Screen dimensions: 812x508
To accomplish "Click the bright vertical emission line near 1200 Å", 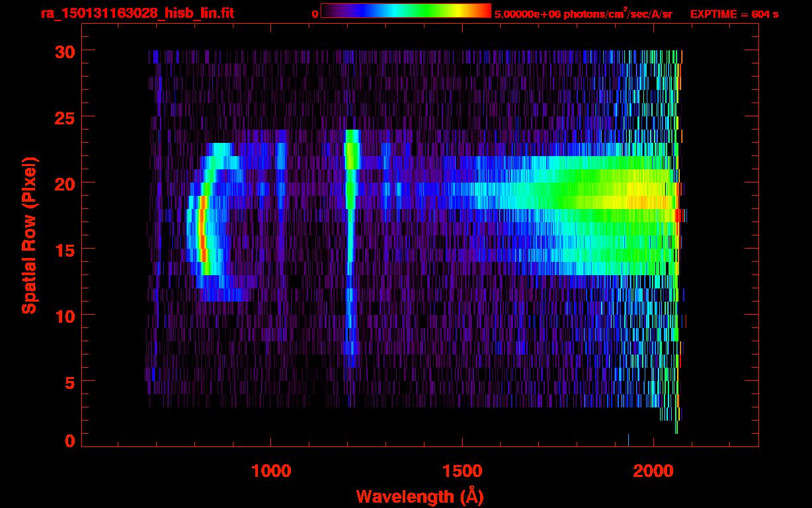I will (x=350, y=198).
